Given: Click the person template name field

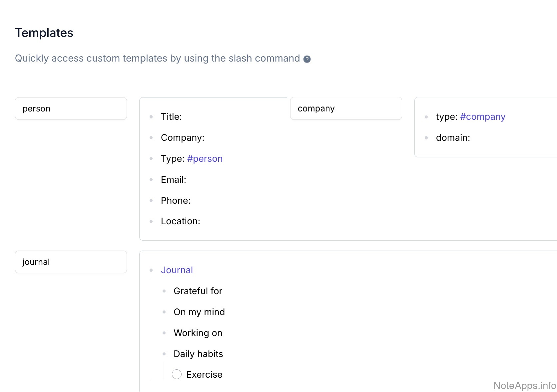Looking at the screenshot, I should point(71,109).
